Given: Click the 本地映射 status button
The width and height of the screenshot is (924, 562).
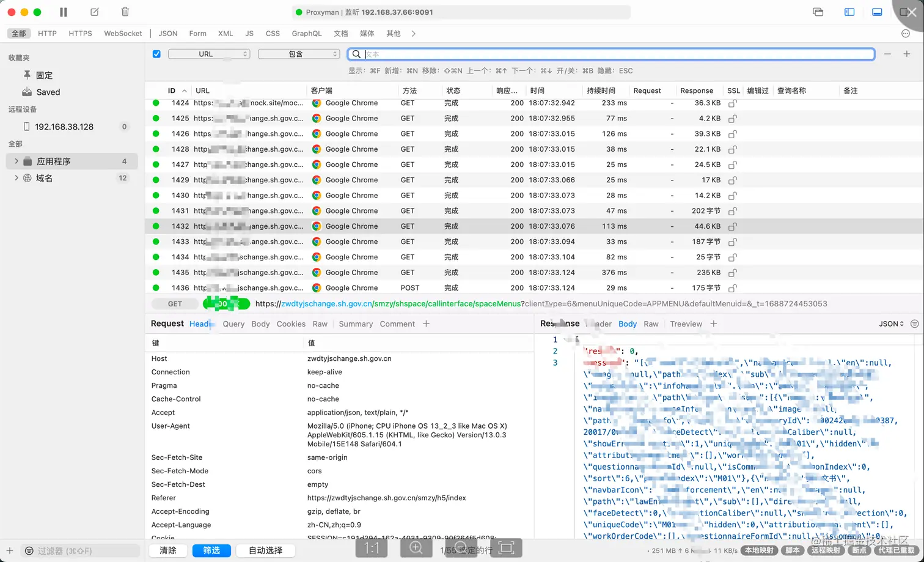Looking at the screenshot, I should tap(759, 550).
